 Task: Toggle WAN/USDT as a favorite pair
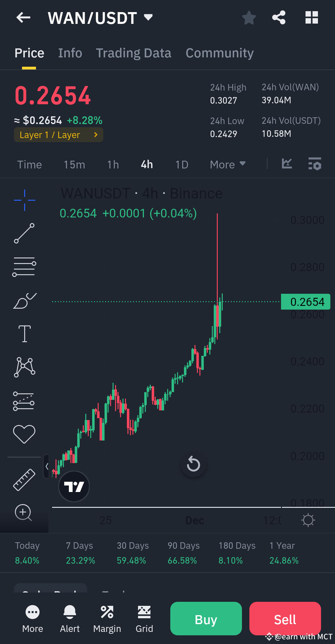[x=249, y=18]
